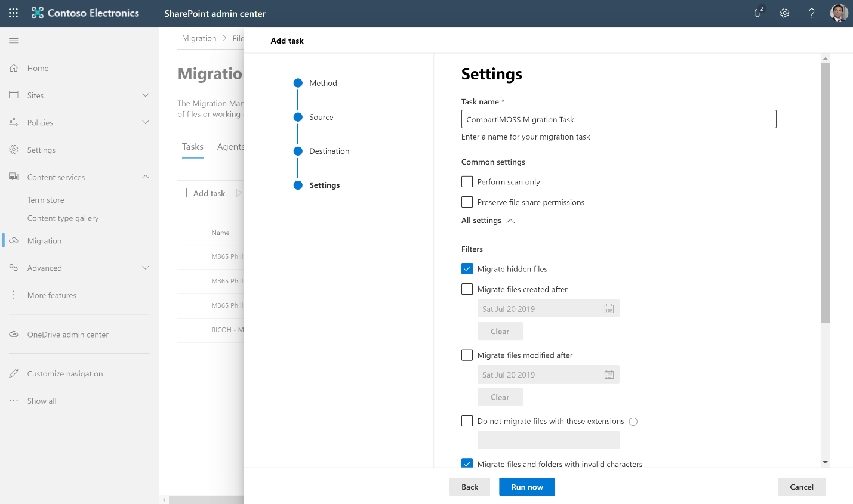Open the notifications bell icon
The image size is (853, 504).
[x=757, y=13]
